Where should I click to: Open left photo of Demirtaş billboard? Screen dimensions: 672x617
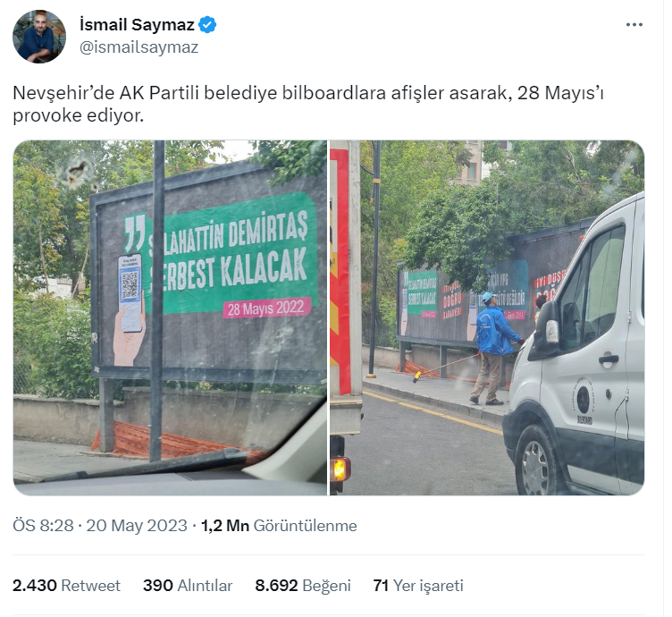point(170,317)
